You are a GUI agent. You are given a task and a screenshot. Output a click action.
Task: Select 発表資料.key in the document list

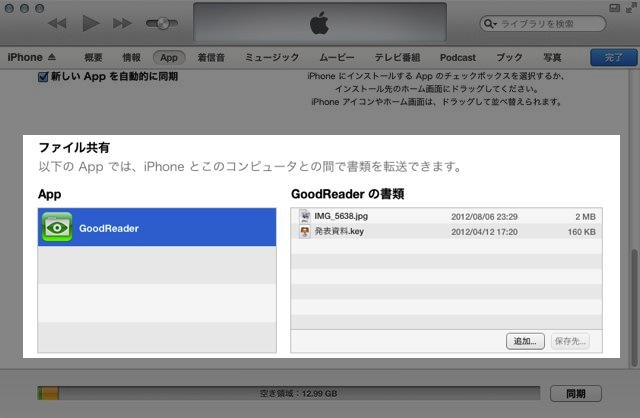[447, 231]
